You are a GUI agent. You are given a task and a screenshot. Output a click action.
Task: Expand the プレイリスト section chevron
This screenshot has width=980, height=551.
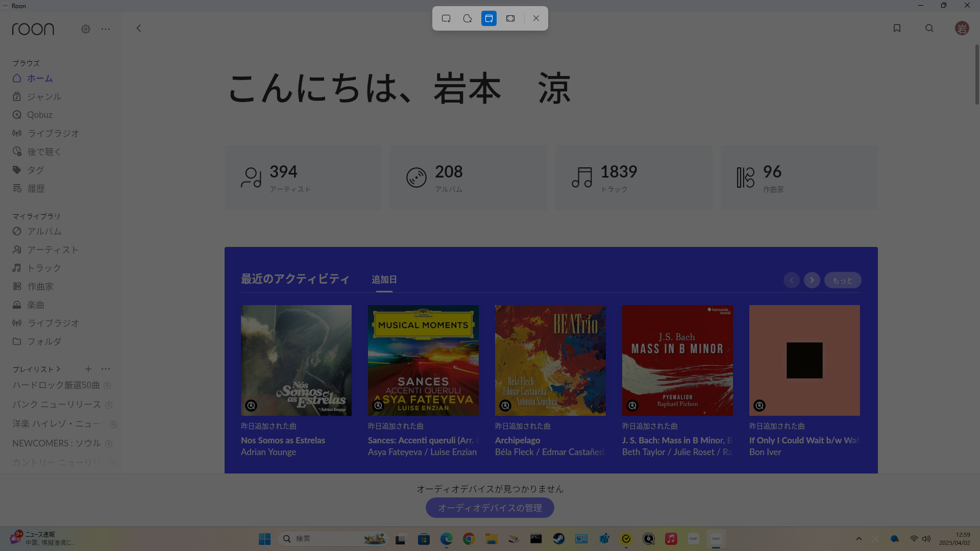[58, 369]
